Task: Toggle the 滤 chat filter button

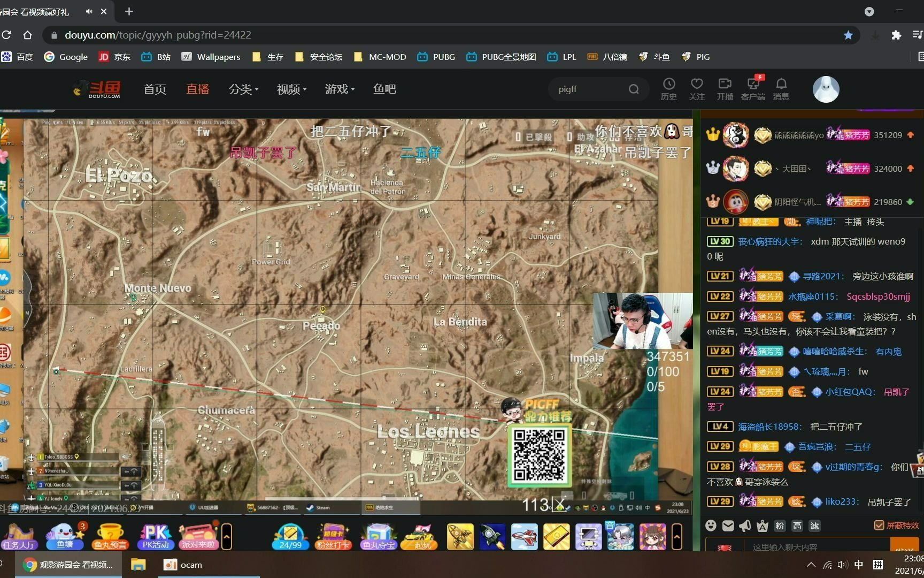Action: tap(814, 526)
